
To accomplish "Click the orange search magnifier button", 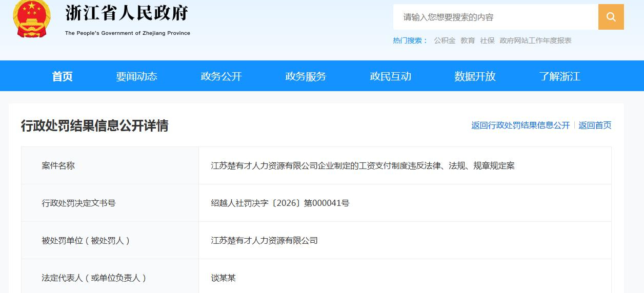I will tap(611, 17).
